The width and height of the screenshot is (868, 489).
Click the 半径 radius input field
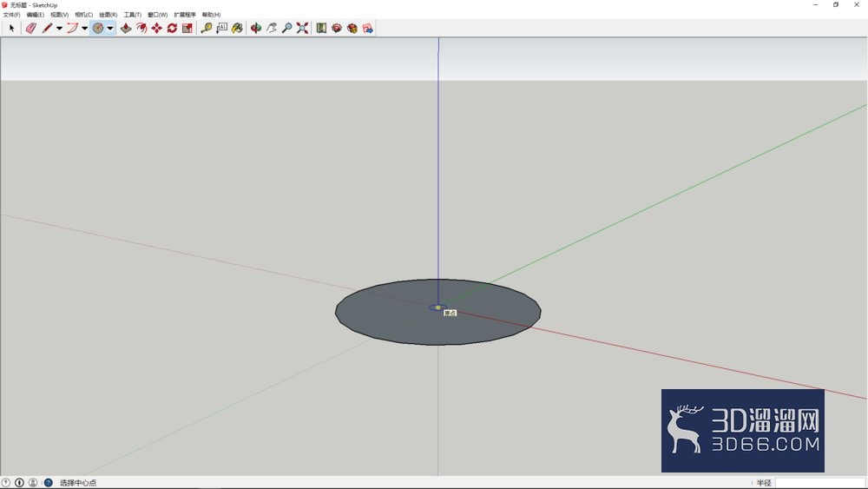pos(820,483)
